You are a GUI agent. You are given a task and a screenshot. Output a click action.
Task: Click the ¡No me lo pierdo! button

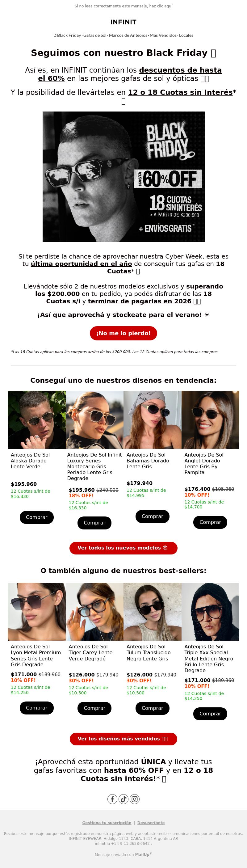[x=123, y=333]
